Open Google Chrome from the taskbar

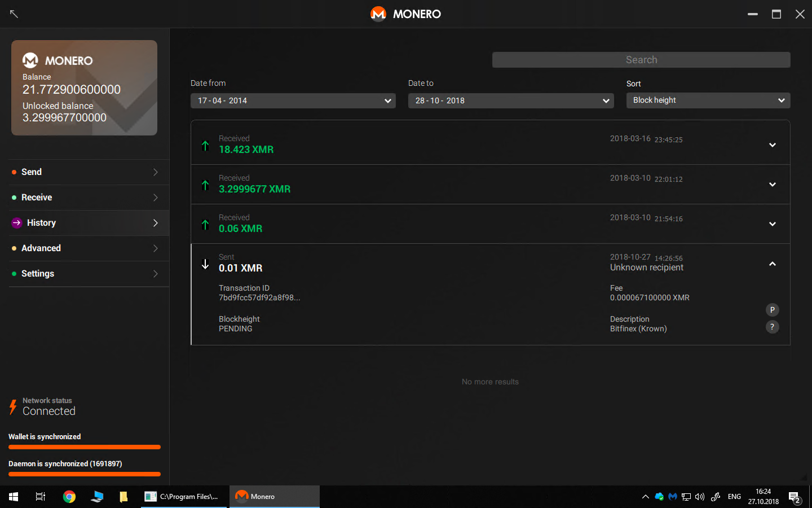click(69, 497)
